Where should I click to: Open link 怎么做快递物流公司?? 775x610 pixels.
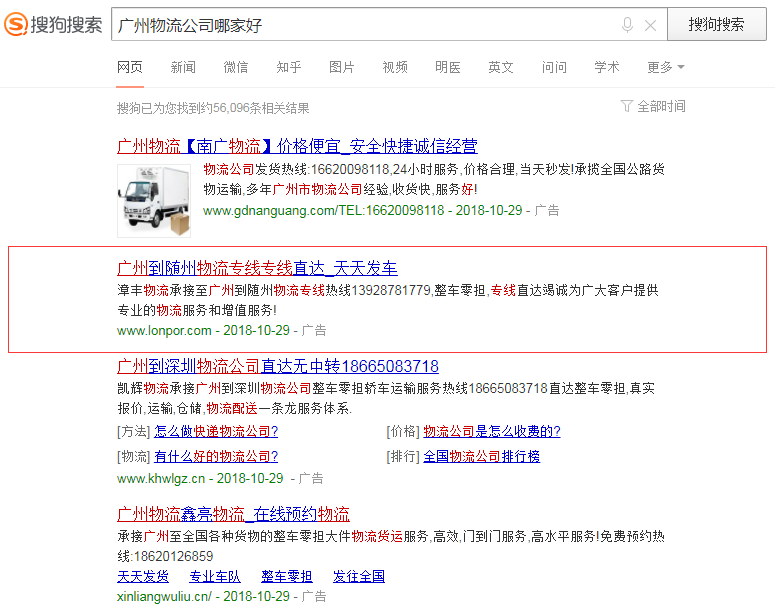[216, 432]
